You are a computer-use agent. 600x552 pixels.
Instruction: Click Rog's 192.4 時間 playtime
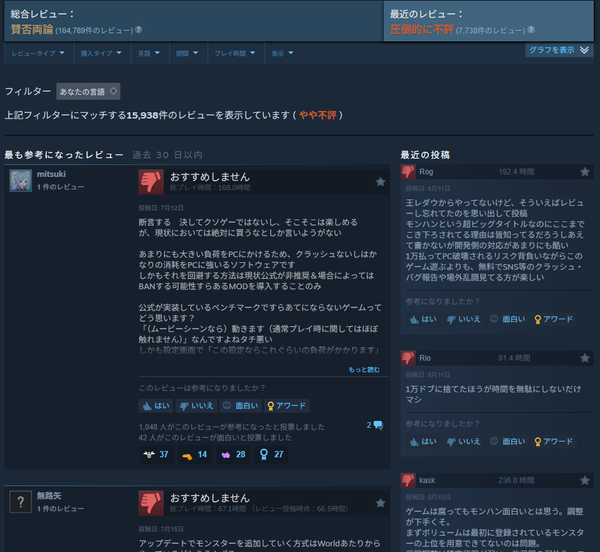pyautogui.click(x=516, y=172)
